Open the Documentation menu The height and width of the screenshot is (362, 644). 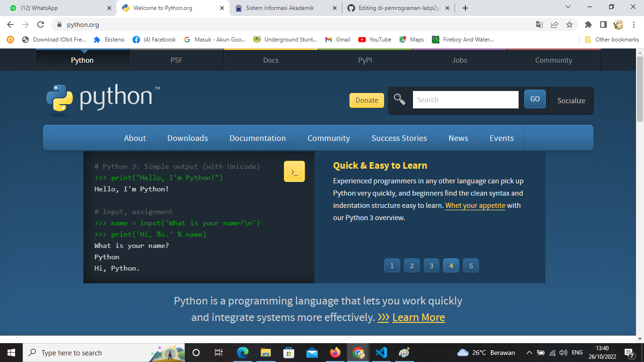tap(257, 138)
